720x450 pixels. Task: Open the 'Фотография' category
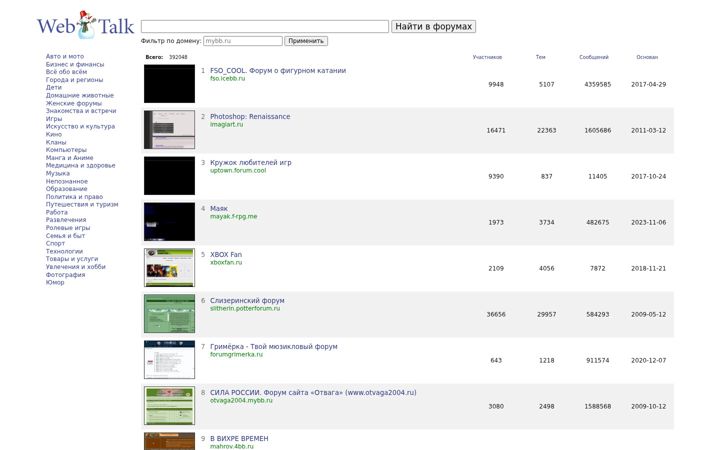[65, 275]
